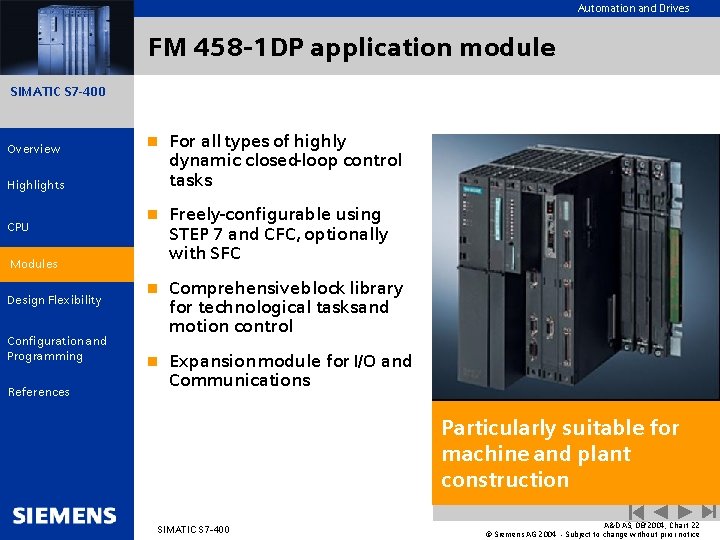Click bullet text 'For all types of highly dynamic'
This screenshot has height=540, width=720.
coord(286,160)
